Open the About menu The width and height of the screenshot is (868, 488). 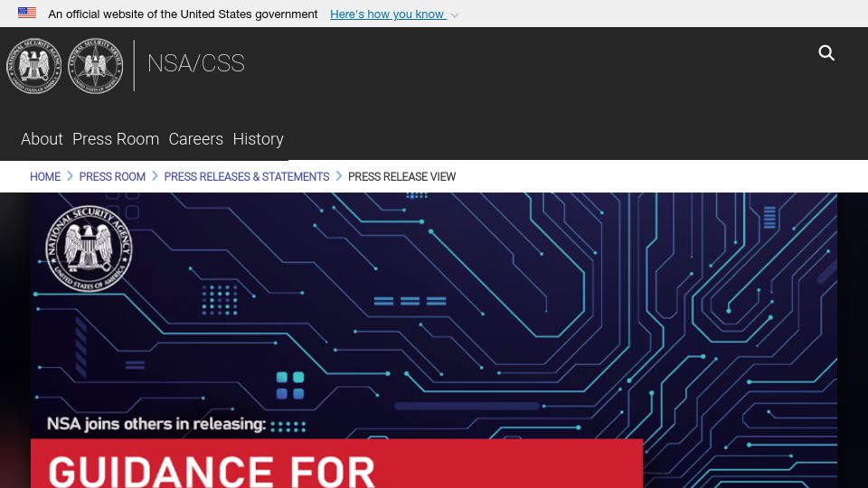tap(42, 139)
